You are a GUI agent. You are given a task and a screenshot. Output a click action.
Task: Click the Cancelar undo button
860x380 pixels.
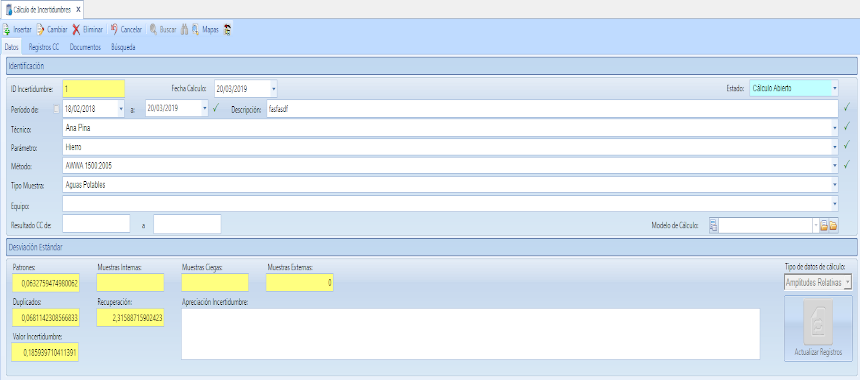point(126,30)
